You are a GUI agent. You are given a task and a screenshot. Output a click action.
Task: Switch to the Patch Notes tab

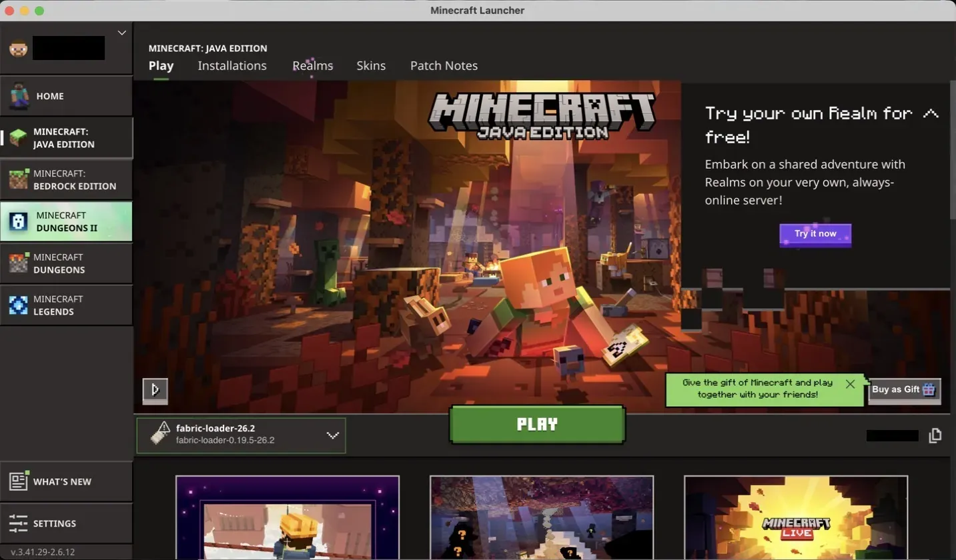tap(444, 65)
